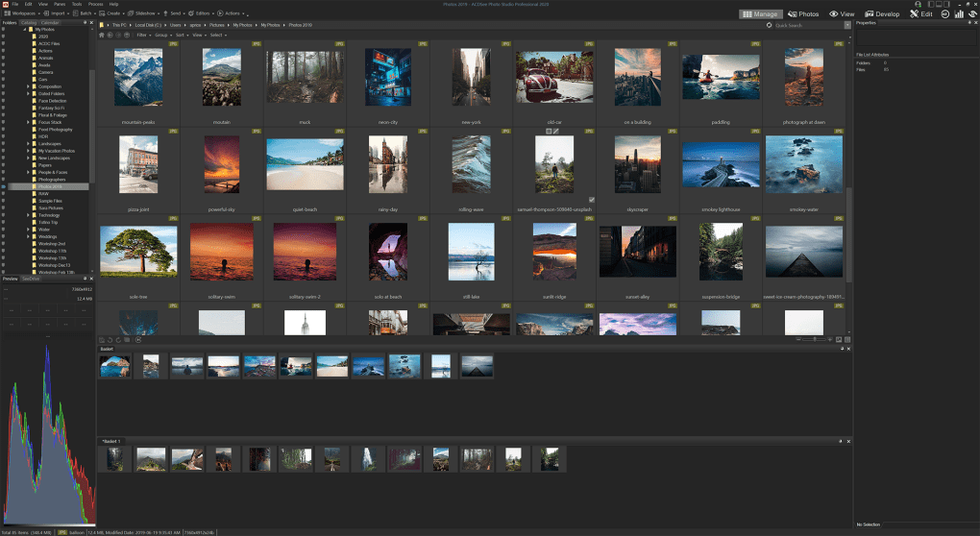Switch to Develop mode
980x536 pixels.
click(x=883, y=13)
